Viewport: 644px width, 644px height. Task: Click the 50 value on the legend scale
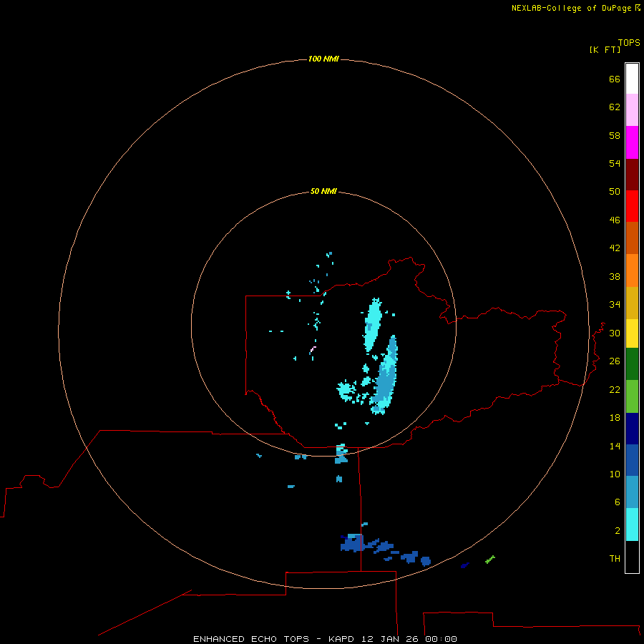(615, 192)
